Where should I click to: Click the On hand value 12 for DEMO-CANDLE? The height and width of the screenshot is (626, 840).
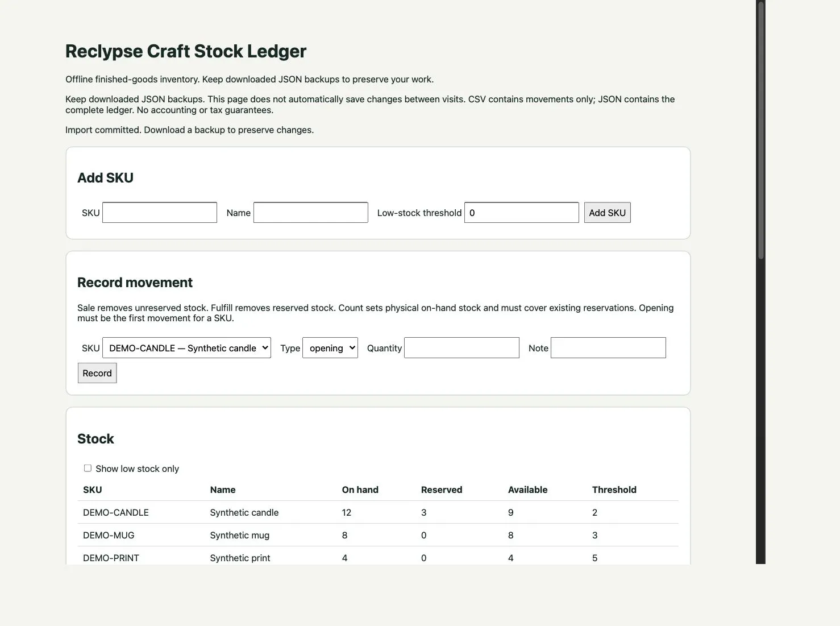point(347,512)
